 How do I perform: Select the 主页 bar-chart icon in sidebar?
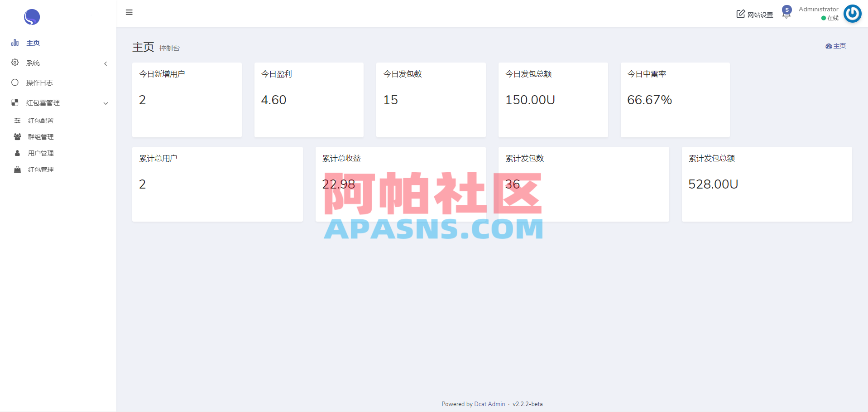(x=15, y=43)
